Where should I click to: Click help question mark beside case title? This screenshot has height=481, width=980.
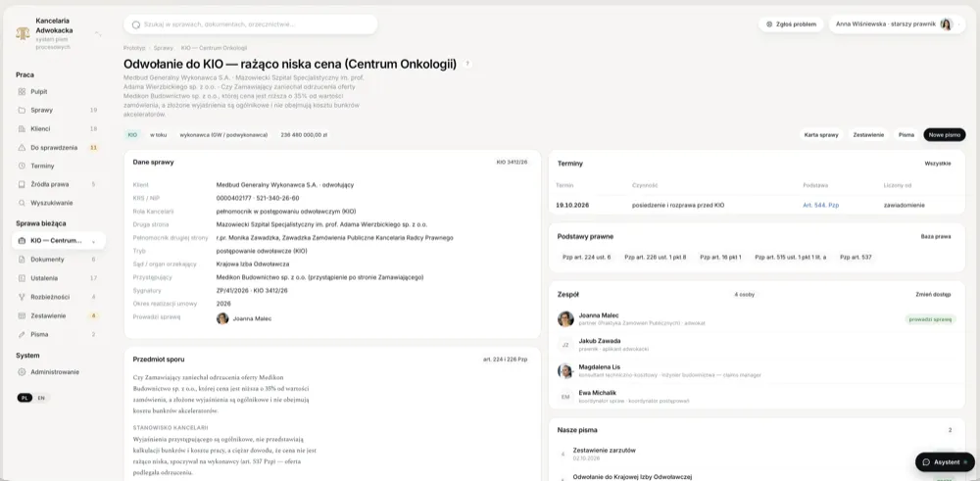(467, 64)
